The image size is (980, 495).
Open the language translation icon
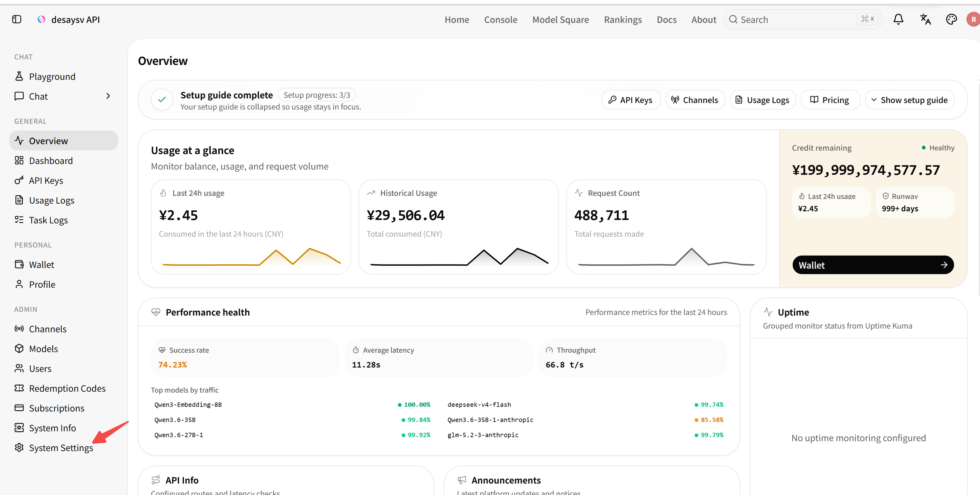pyautogui.click(x=925, y=19)
